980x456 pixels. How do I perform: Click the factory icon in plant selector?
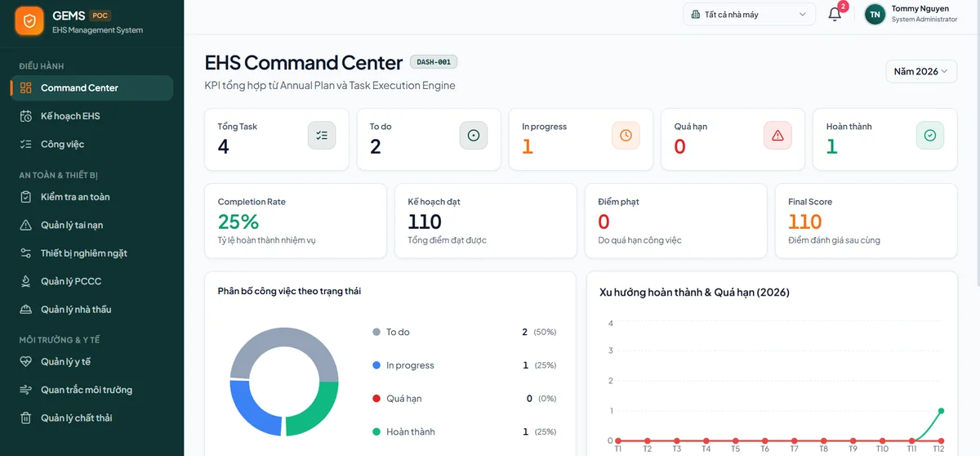695,15
